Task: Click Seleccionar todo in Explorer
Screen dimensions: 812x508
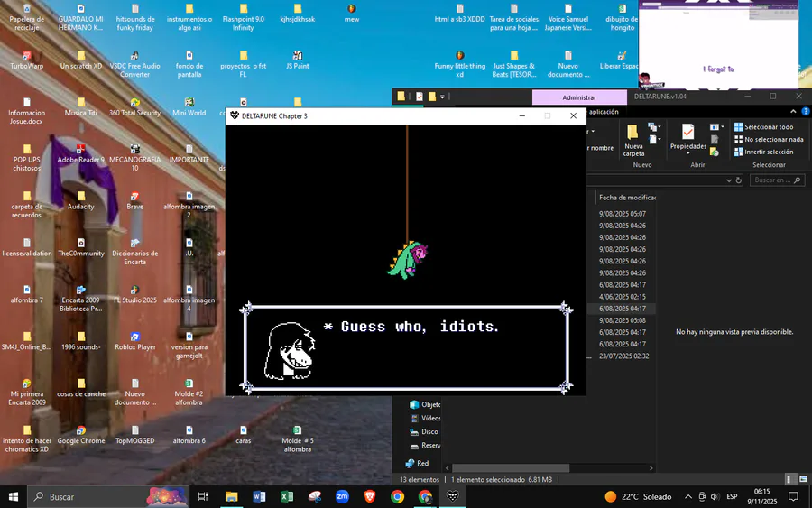Action: pos(764,127)
